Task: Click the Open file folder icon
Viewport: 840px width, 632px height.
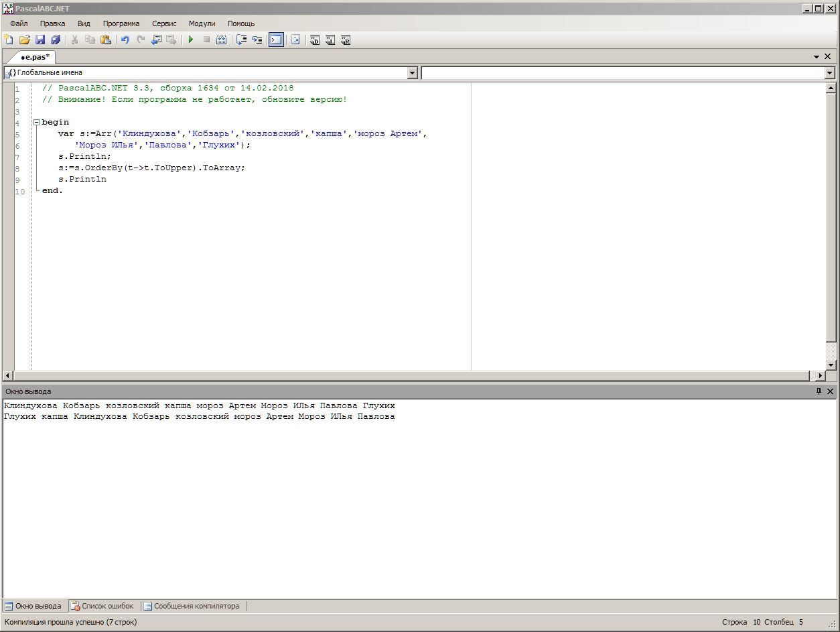Action: click(x=25, y=40)
